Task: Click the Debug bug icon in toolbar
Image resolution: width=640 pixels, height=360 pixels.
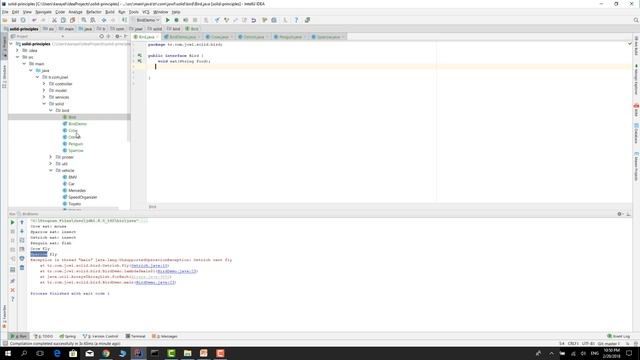Action: (176, 20)
